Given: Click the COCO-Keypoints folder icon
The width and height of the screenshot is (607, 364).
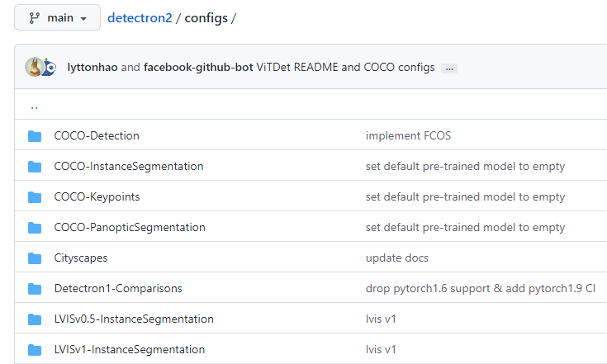Looking at the screenshot, I should (35, 197).
